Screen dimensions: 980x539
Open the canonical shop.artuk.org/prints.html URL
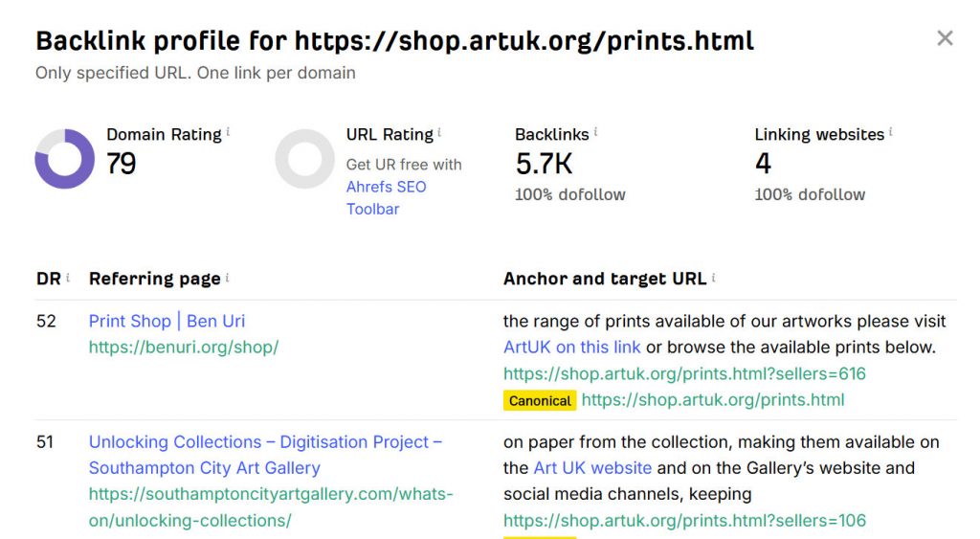coord(712,399)
